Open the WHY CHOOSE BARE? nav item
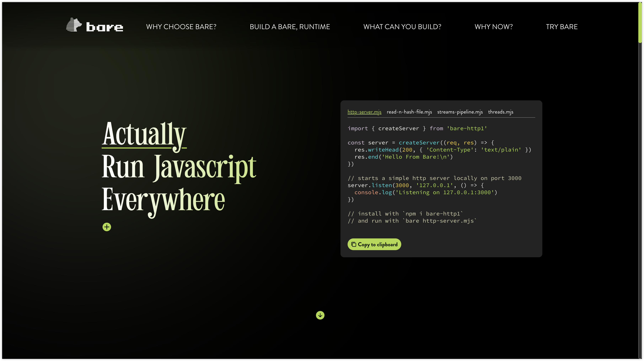Viewport: 644px width, 361px height. (181, 27)
